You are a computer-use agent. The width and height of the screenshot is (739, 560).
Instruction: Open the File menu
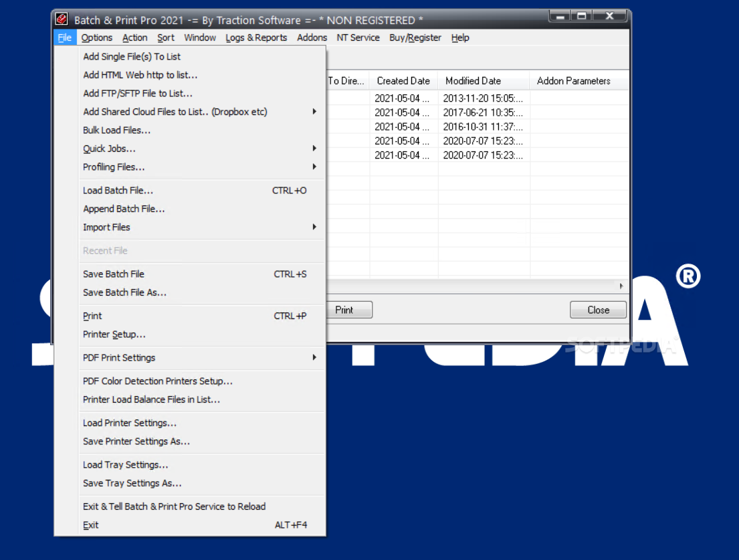(x=65, y=37)
